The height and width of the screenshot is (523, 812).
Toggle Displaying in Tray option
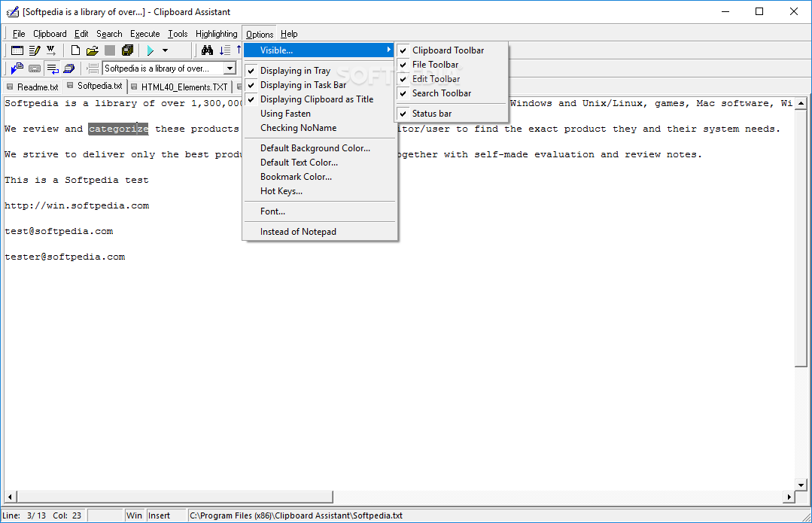click(320, 71)
